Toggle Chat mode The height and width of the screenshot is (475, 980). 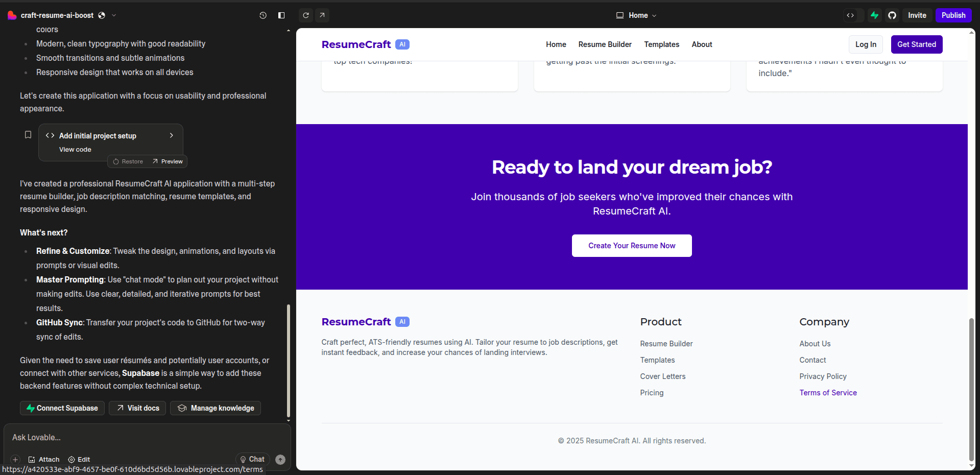tap(252, 459)
